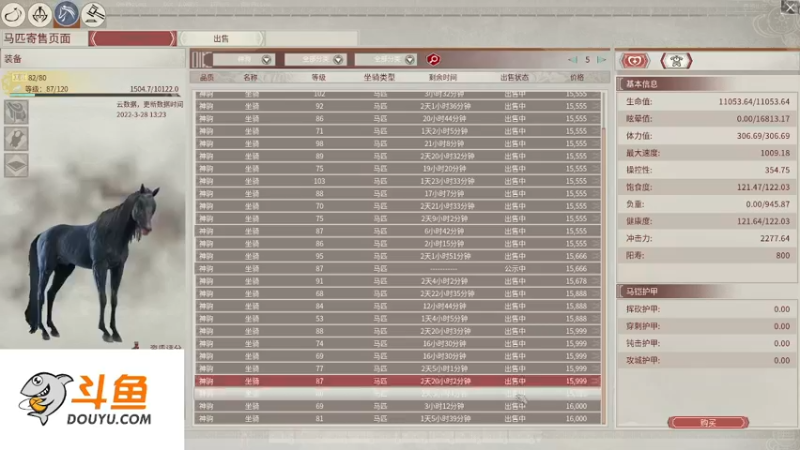The height and width of the screenshot is (450, 800).
Task: Click the page number 5 indicator
Action: (587, 60)
